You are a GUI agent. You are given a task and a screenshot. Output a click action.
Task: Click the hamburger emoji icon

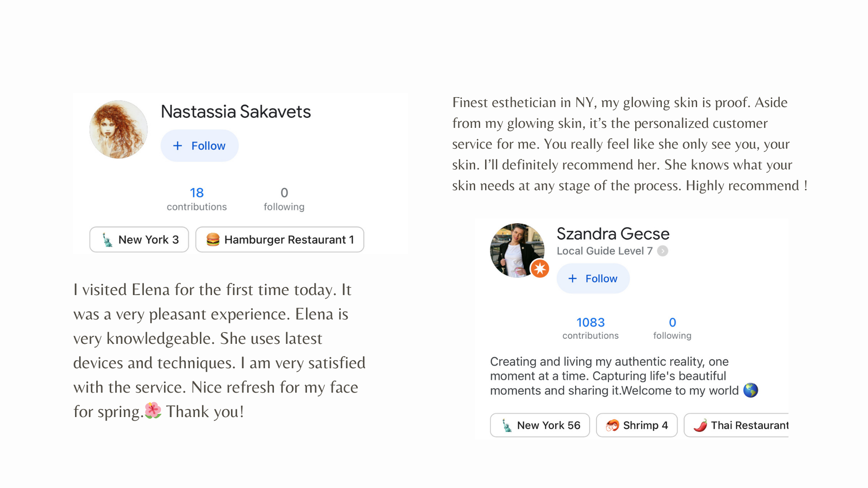(213, 239)
